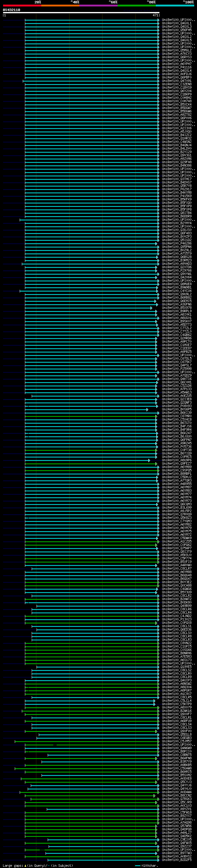The height and width of the screenshot is (868, 197).
Task: Select the UniRef100_P08093 label
Action: [177, 406]
